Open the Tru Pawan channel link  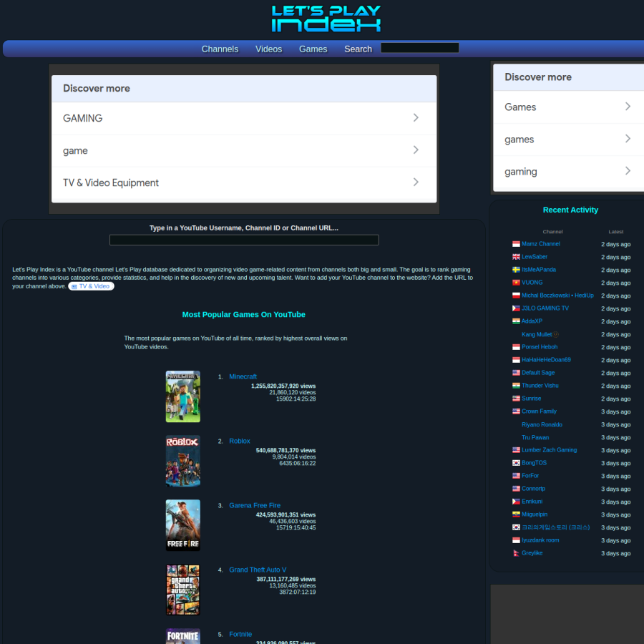point(535,437)
